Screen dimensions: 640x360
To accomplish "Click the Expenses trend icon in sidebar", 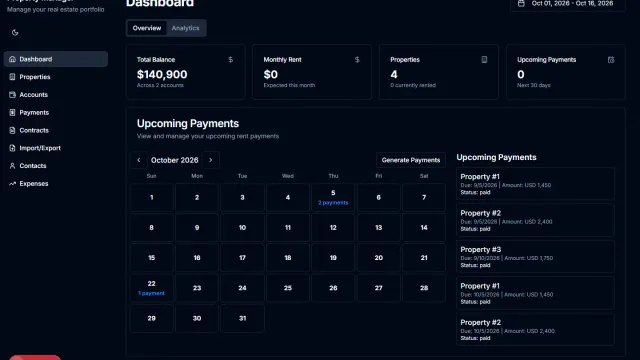I will pos(12,184).
